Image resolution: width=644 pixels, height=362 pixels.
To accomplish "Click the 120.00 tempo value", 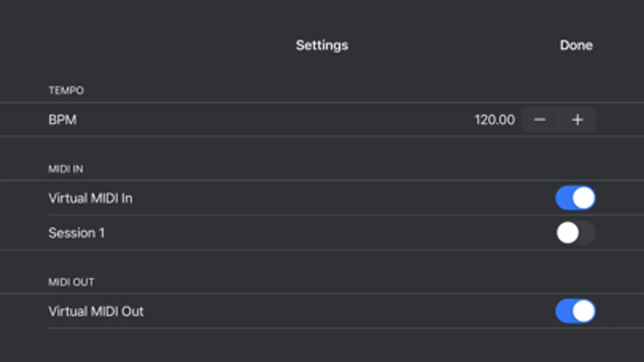I will [494, 120].
